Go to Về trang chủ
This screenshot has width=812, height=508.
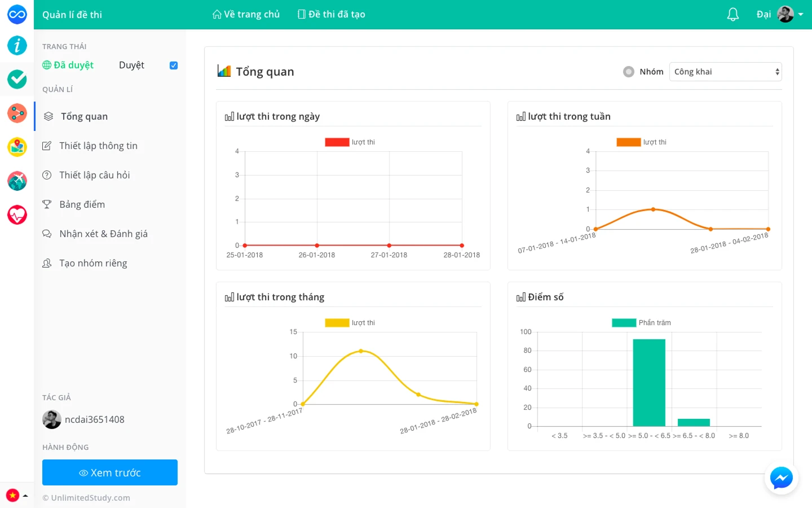point(246,14)
